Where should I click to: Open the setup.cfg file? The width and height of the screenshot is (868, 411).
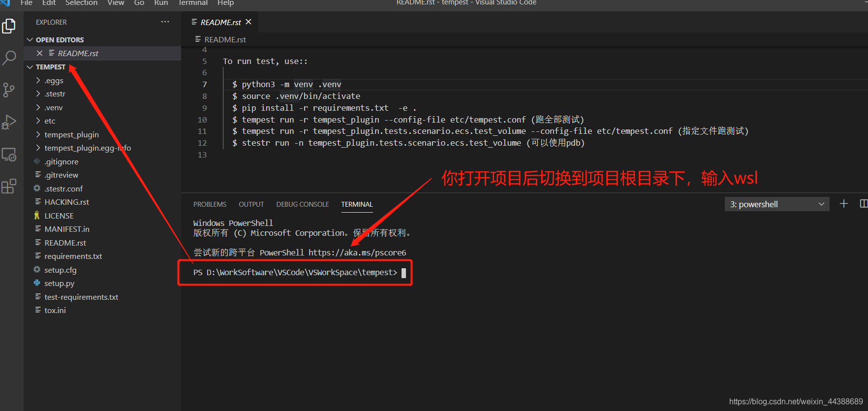tap(61, 270)
